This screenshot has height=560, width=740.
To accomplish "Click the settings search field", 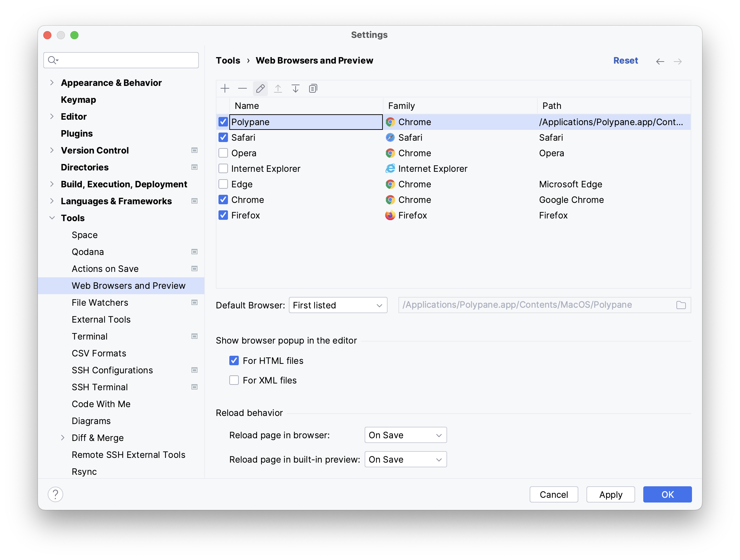I will point(121,60).
